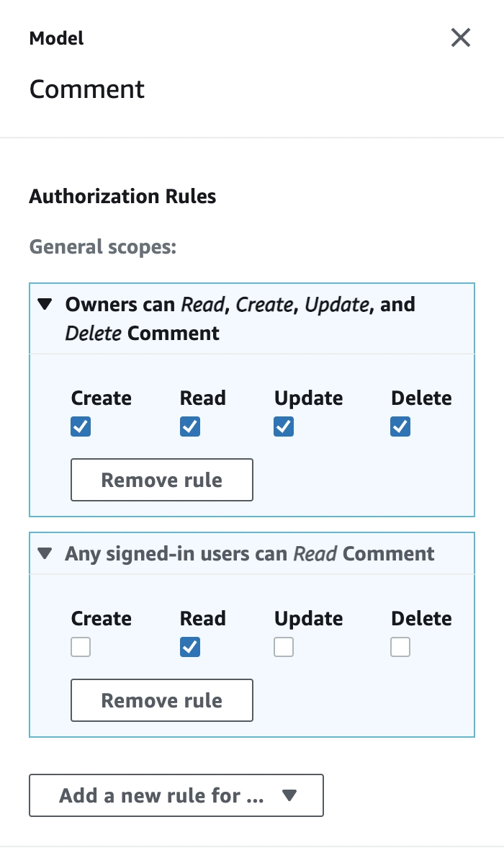Enable Update for any signed-in users
This screenshot has height=853, width=504.
[x=283, y=648]
